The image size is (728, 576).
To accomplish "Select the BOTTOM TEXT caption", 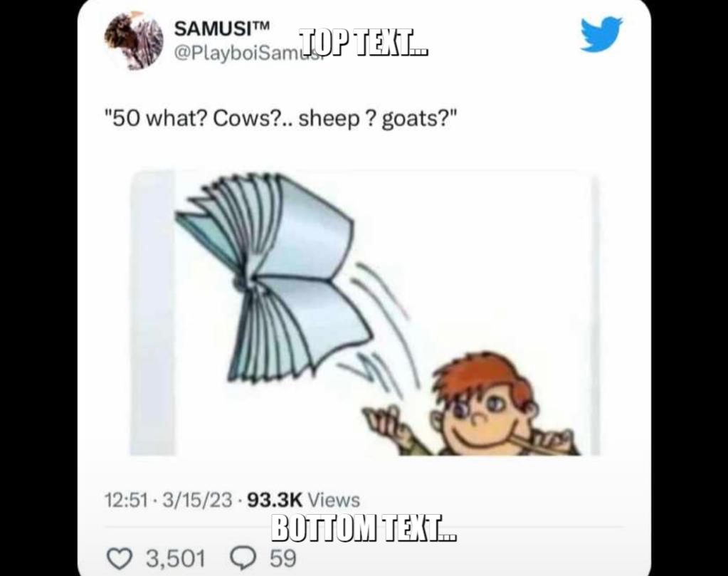I will pos(364,528).
